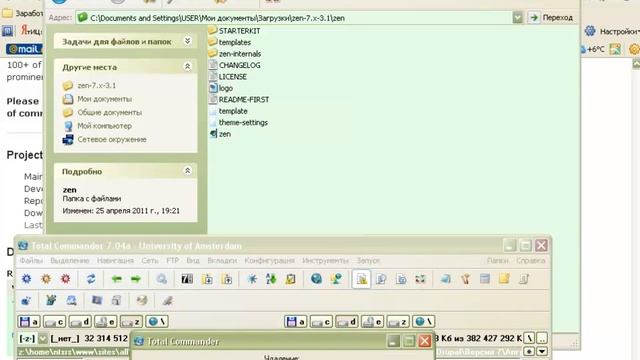
Task: Open 'Мой компьютер' link in Explorer sidebar
Action: pos(104,126)
